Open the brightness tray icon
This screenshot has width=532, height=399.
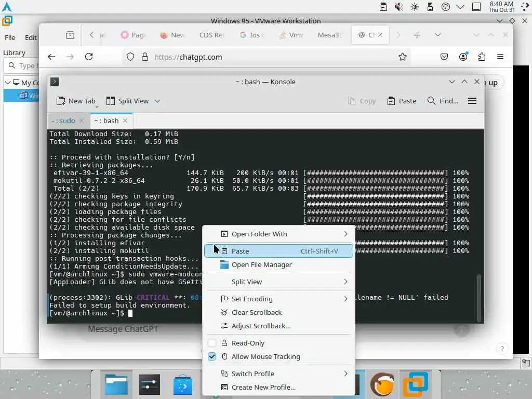pyautogui.click(x=415, y=7)
